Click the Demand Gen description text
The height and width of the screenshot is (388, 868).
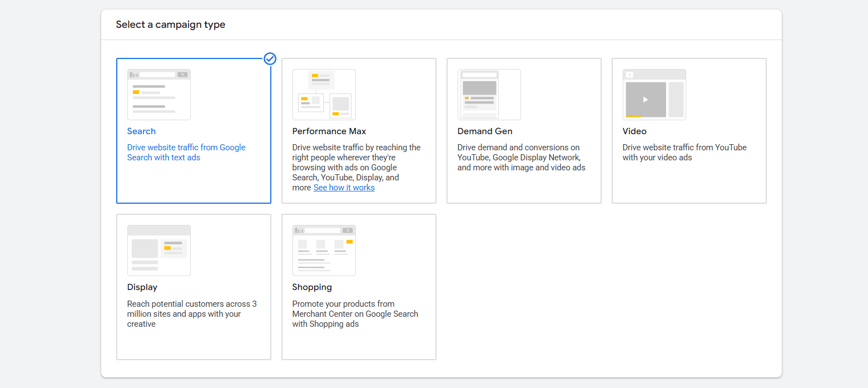pos(521,158)
